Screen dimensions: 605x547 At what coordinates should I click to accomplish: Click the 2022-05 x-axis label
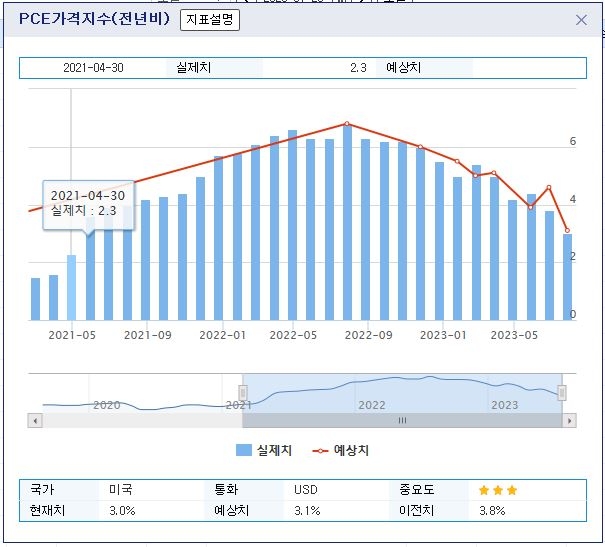click(293, 335)
